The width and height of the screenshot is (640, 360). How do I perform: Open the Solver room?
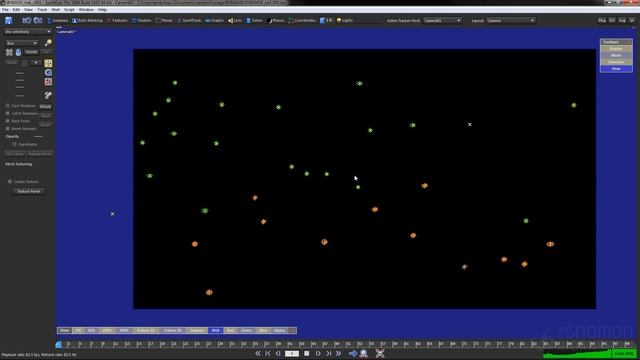[254, 20]
